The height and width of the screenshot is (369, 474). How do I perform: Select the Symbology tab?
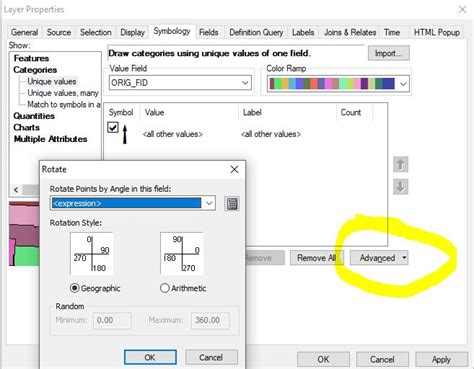pyautogui.click(x=172, y=31)
